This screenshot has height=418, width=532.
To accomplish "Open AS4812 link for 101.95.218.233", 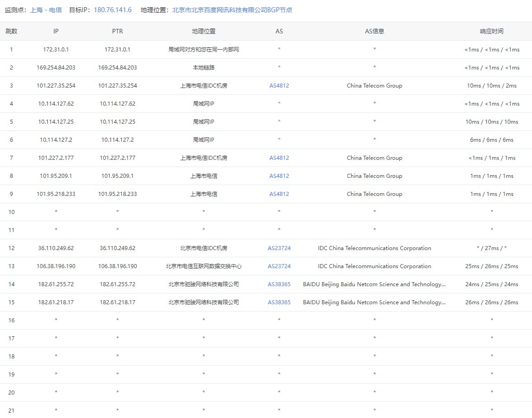I will click(x=279, y=194).
